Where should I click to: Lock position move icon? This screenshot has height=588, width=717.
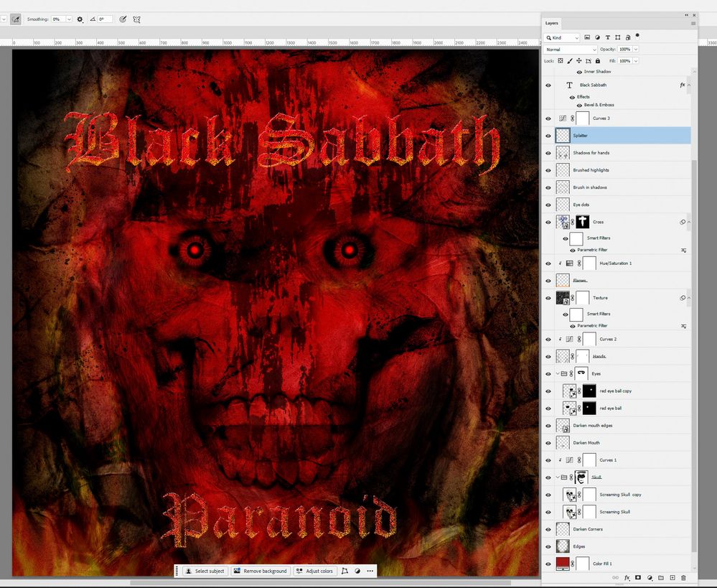pos(579,61)
